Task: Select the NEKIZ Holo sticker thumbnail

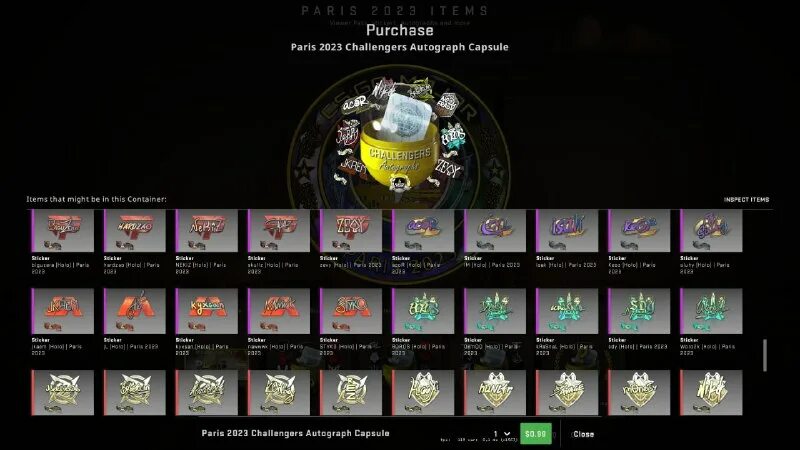Action: tap(207, 231)
